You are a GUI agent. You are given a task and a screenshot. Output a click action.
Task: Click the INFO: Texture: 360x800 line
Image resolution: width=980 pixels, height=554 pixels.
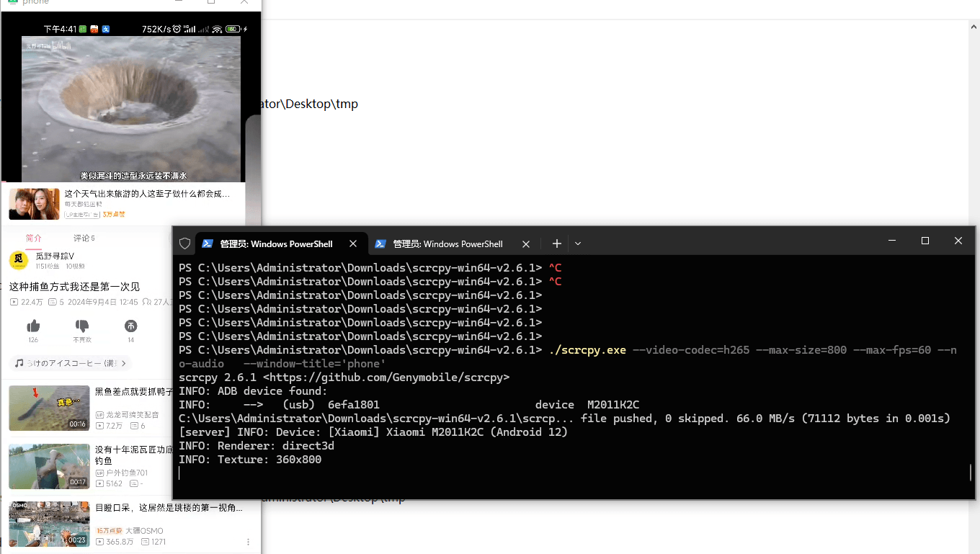250,460
